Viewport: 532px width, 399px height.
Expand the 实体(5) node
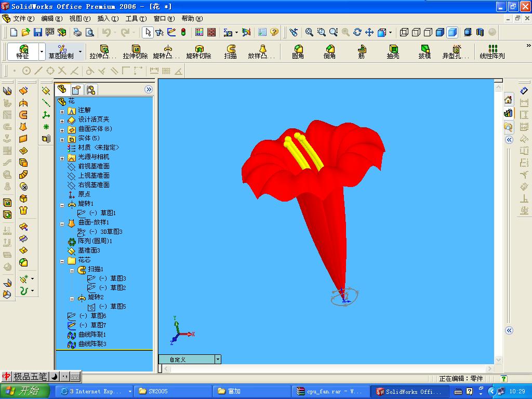[62, 140]
